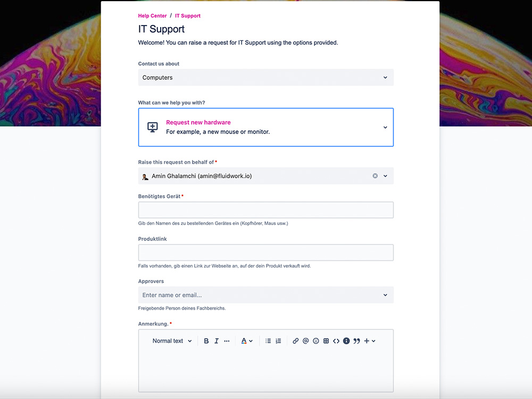Toggle bold formatting in Anmerkung editor

(206, 341)
